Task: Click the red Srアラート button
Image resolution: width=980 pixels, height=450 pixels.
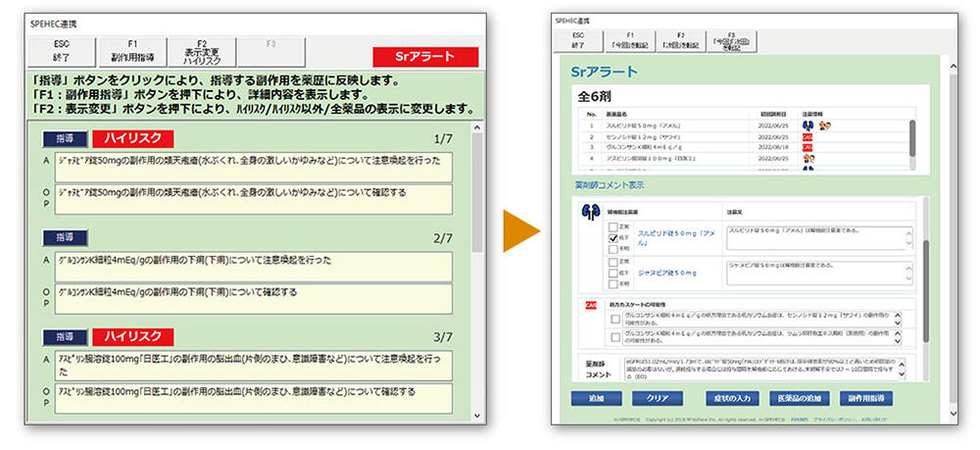Action: click(x=425, y=57)
